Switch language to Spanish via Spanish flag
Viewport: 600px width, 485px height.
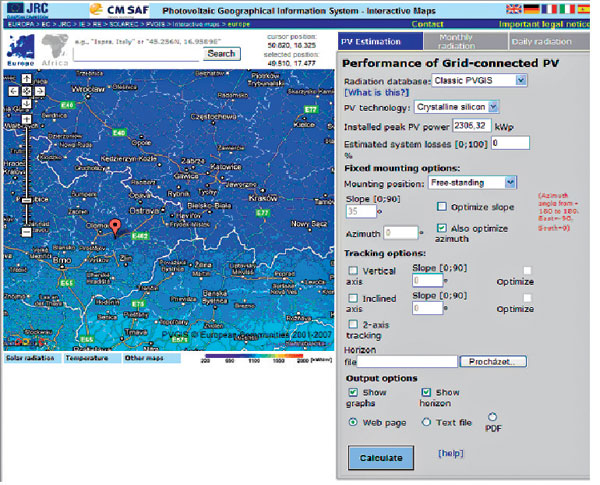pyautogui.click(x=584, y=8)
